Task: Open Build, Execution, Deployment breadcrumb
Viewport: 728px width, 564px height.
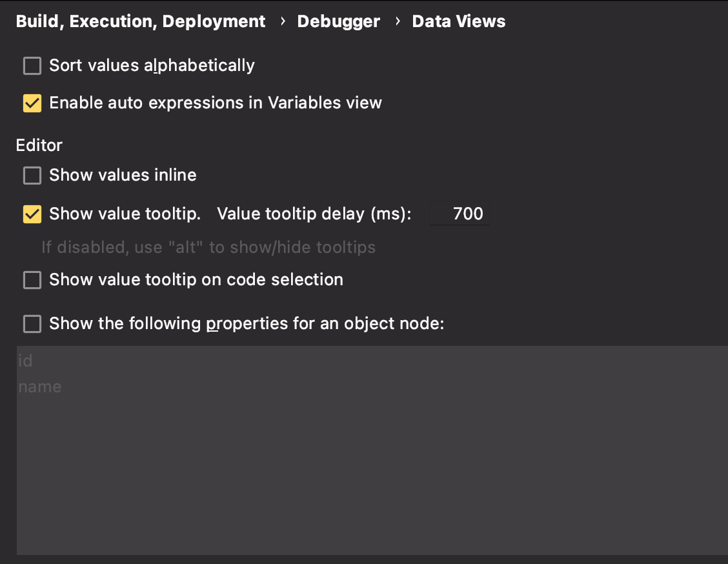Action: [141, 21]
